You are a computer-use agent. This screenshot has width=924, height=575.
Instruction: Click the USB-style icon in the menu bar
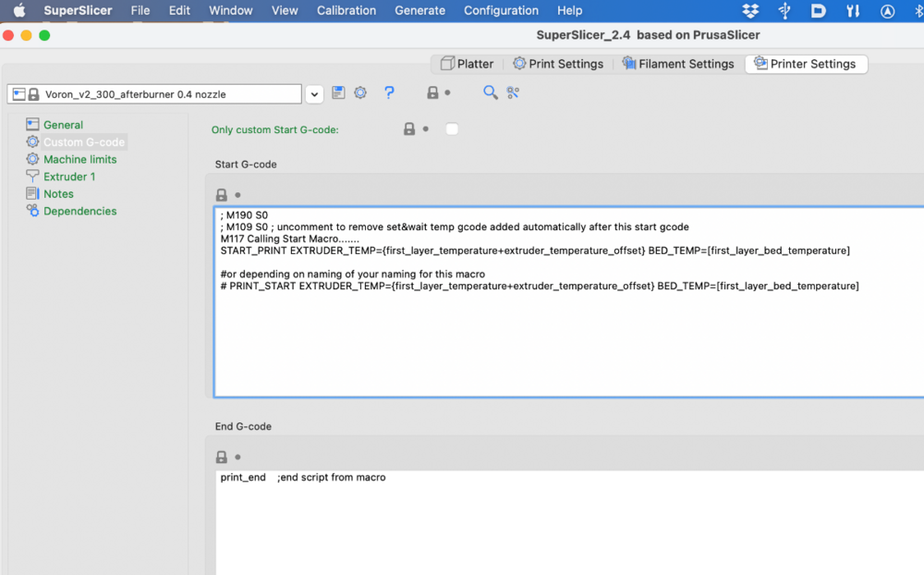(784, 10)
